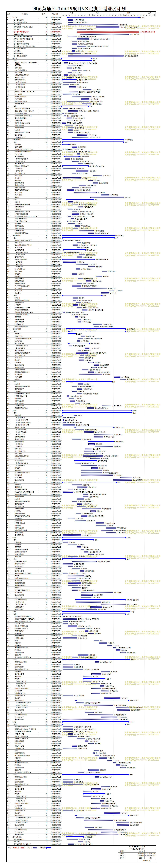The width and height of the screenshot is (162, 868).
Task: Click 和记黄埔熙母山G19项目 in title block
Action: coord(137,847)
